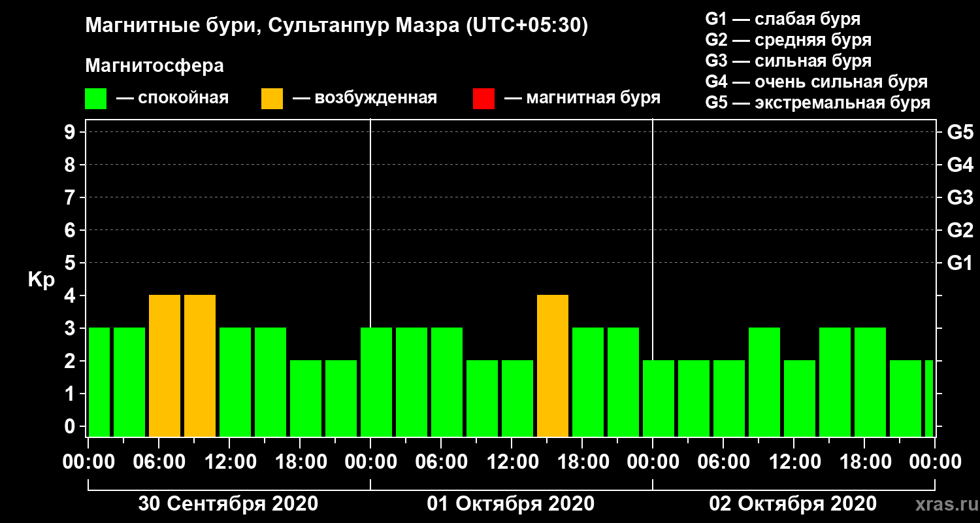This screenshot has width=980, height=523.
Task: Click the 'G1 — слабая буря' description
Action: point(783,19)
